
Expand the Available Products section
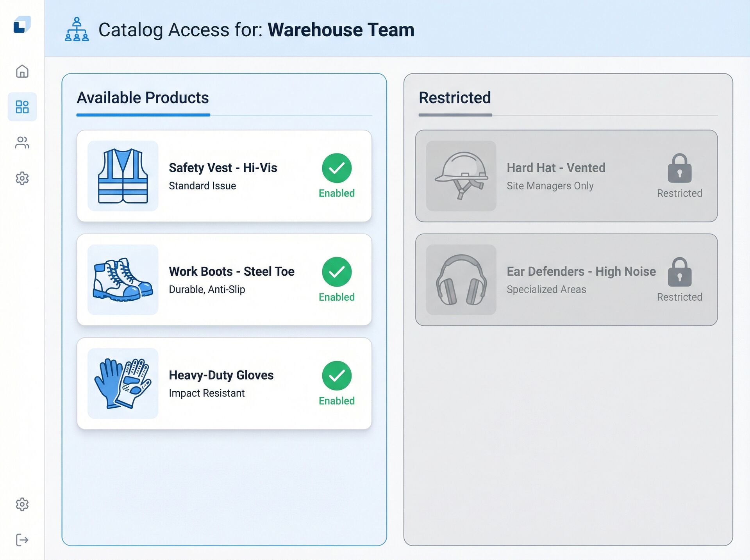(x=142, y=98)
